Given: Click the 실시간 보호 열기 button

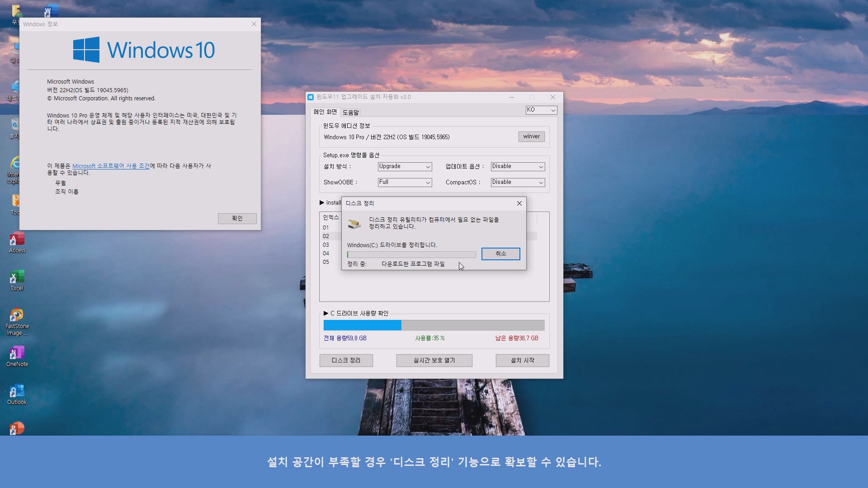Looking at the screenshot, I should pos(434,361).
